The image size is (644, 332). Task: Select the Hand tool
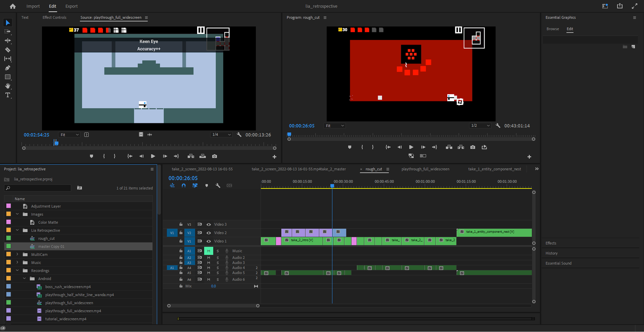coord(8,86)
